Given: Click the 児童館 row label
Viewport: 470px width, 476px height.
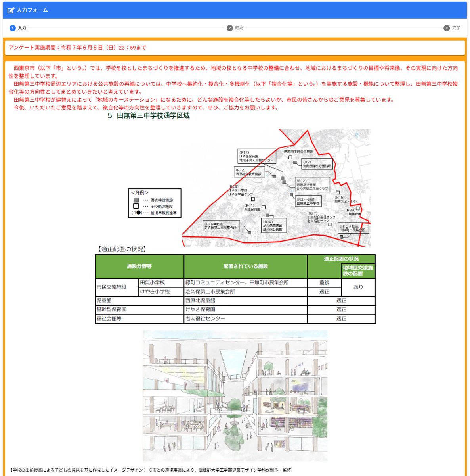Looking at the screenshot, I should click(x=139, y=301).
